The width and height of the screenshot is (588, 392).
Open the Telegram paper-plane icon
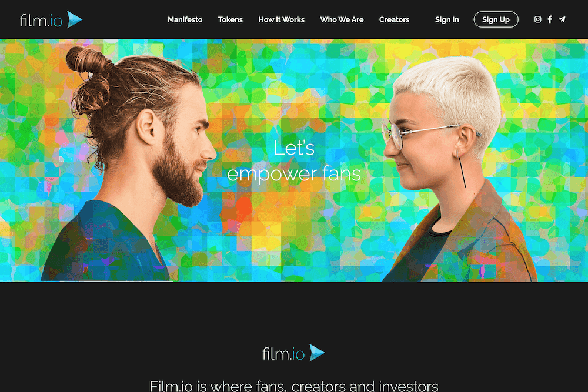tap(562, 19)
